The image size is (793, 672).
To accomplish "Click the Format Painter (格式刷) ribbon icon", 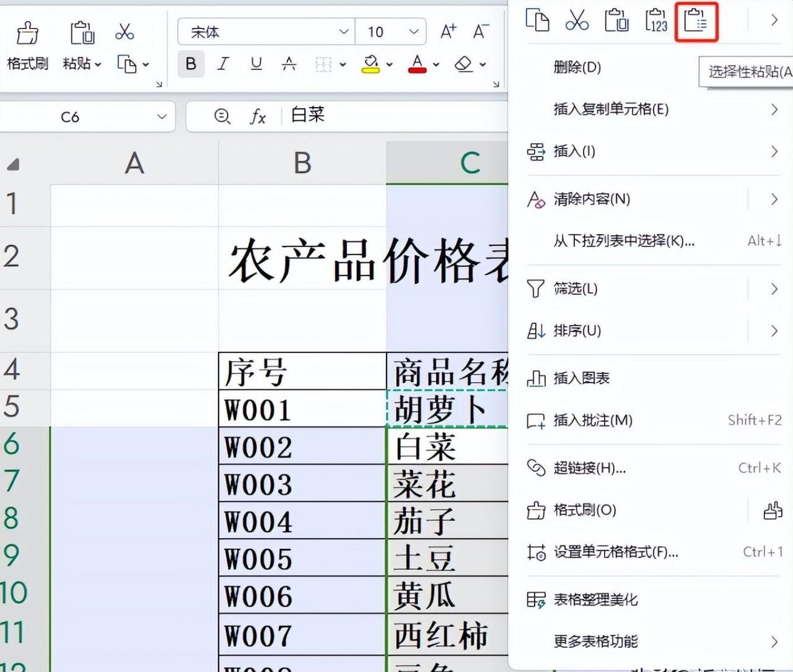I will pyautogui.click(x=27, y=33).
